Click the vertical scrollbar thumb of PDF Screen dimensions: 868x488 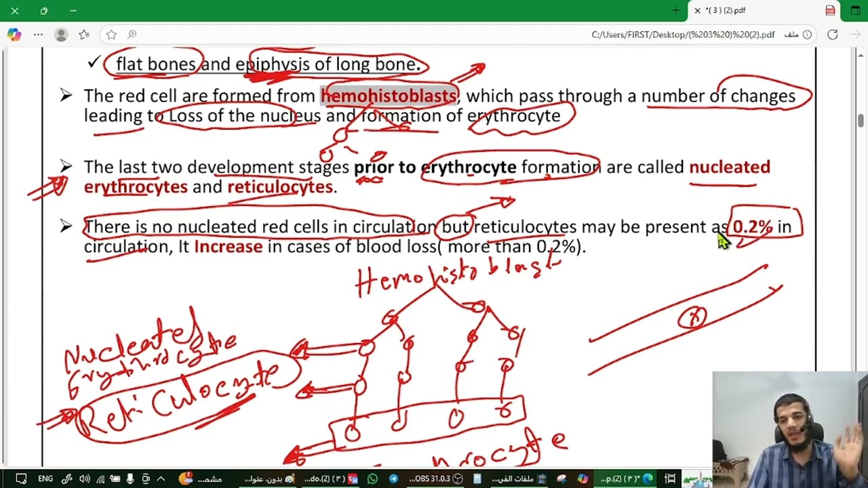tap(861, 121)
